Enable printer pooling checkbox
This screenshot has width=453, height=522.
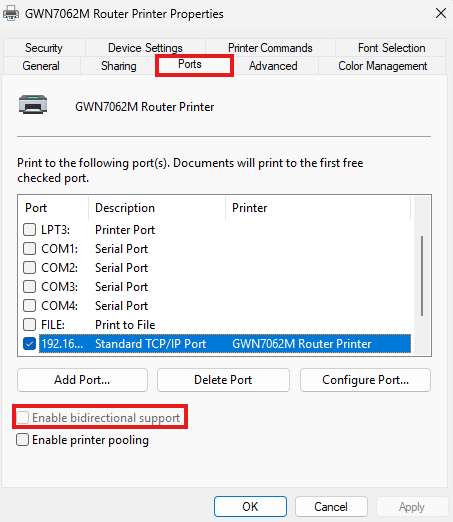click(x=22, y=440)
